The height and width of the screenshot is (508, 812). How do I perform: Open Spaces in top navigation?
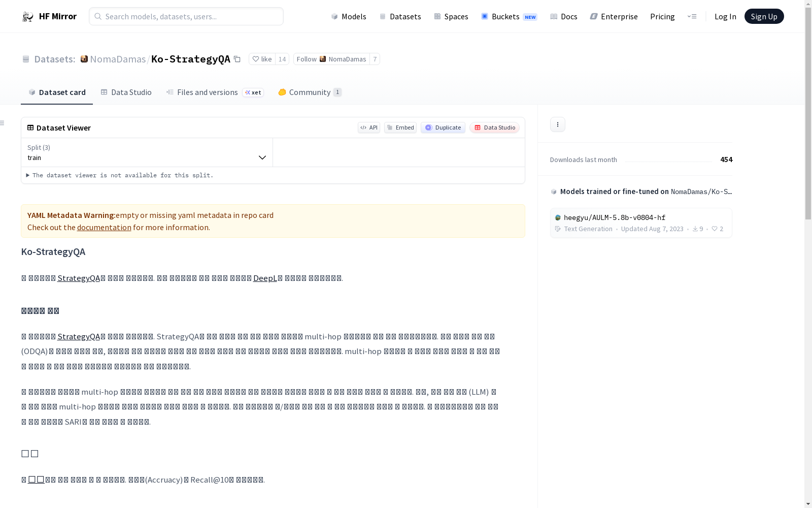[451, 16]
